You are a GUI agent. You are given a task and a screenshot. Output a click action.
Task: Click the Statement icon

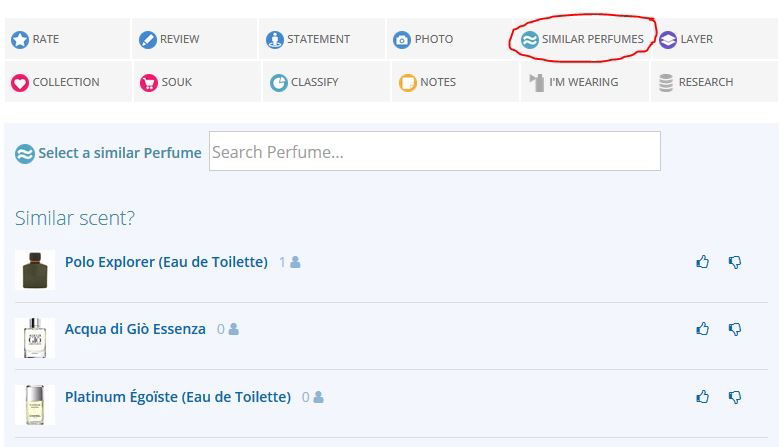pos(275,40)
